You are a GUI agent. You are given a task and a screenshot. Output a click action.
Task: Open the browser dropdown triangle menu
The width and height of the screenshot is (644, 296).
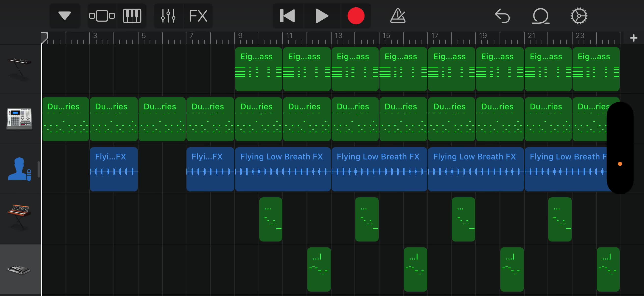pos(65,16)
